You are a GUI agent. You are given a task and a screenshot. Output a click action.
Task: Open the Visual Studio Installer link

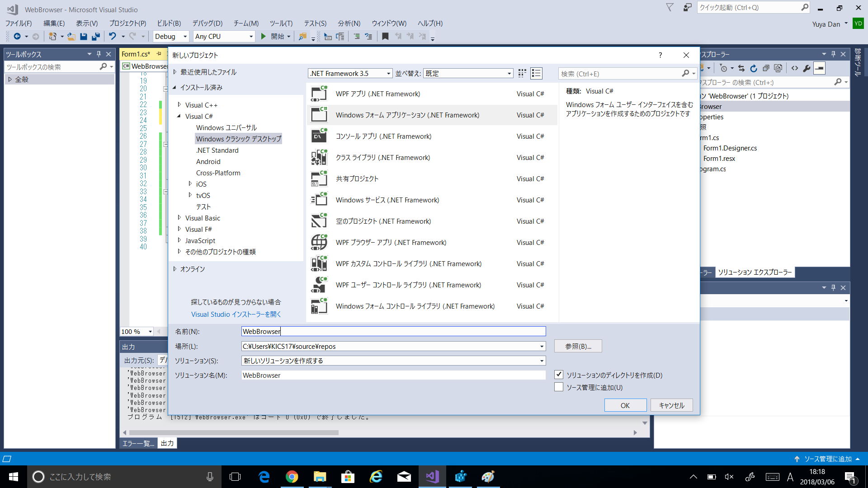pos(236,314)
